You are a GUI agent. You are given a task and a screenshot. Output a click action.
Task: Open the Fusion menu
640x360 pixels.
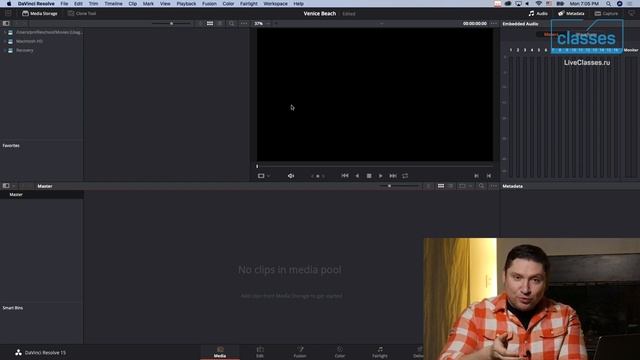point(209,4)
